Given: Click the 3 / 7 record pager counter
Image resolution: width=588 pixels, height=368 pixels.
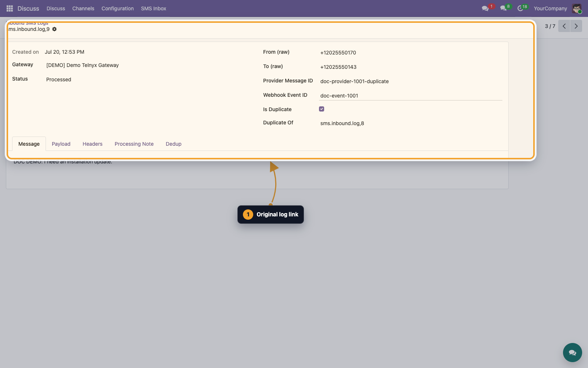Looking at the screenshot, I should click(x=550, y=26).
